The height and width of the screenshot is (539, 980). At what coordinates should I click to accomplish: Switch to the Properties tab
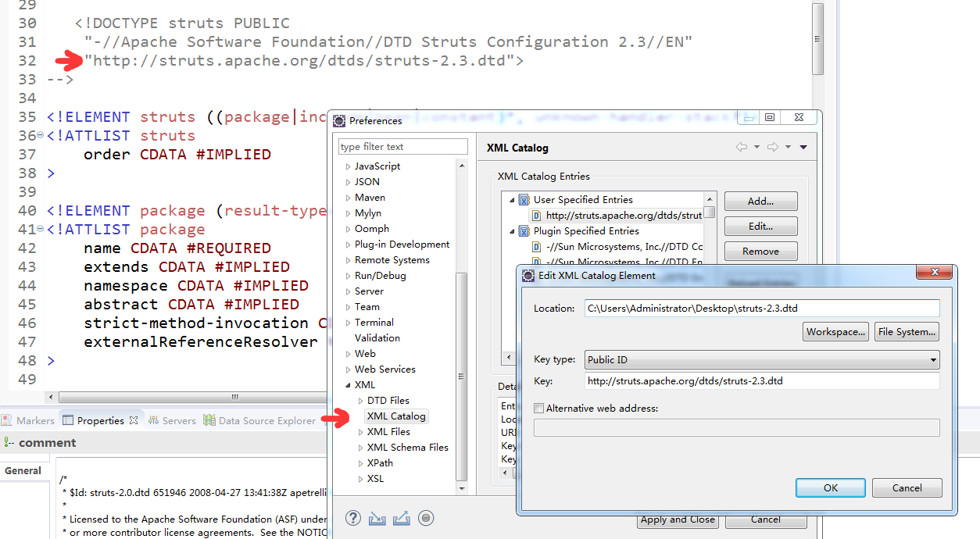(x=100, y=420)
